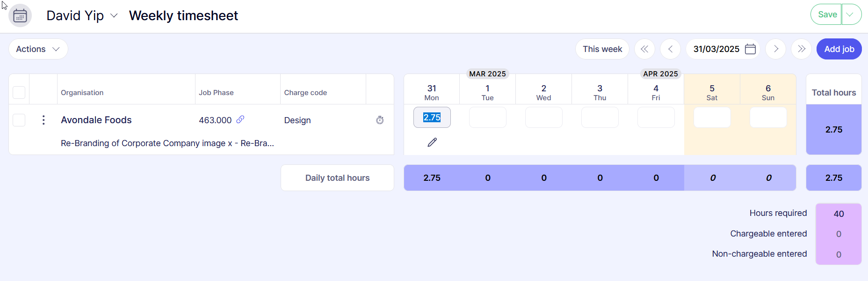This screenshot has width=868, height=281.
Task: Click the link icon beside 463.000
Action: tap(240, 119)
